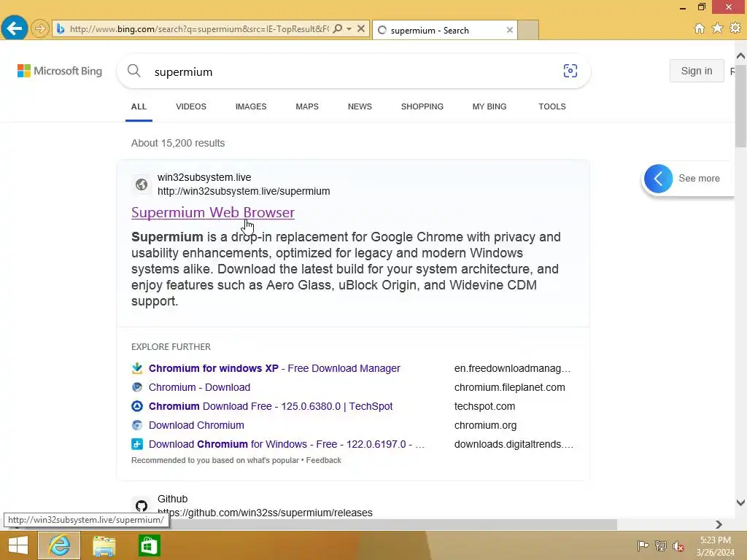
Task: Open Download Chromium for Windows Free link
Action: pos(286,444)
